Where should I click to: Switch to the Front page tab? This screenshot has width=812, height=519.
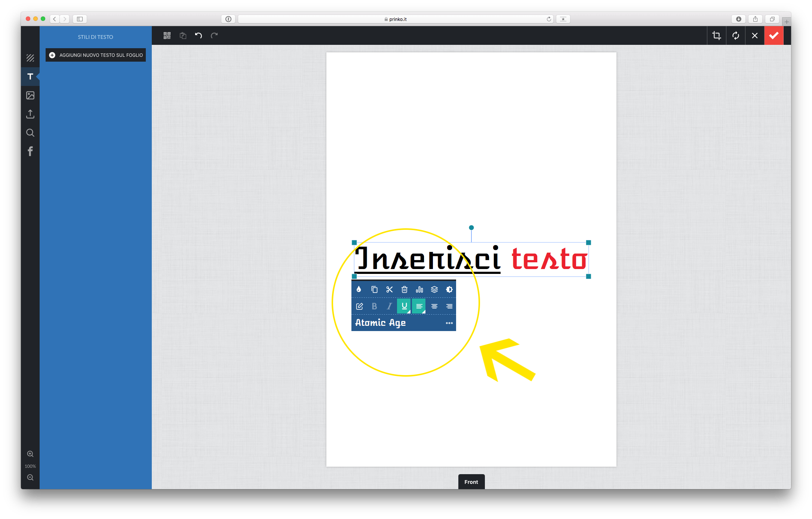click(x=471, y=482)
